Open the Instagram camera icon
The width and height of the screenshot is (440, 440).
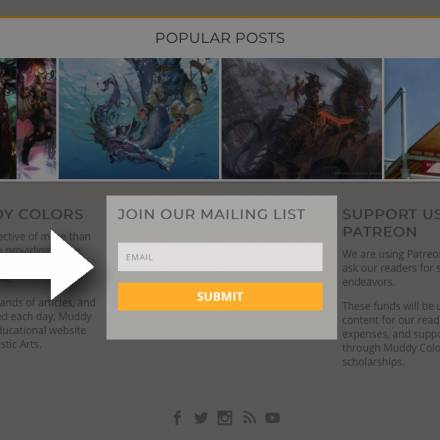225,418
